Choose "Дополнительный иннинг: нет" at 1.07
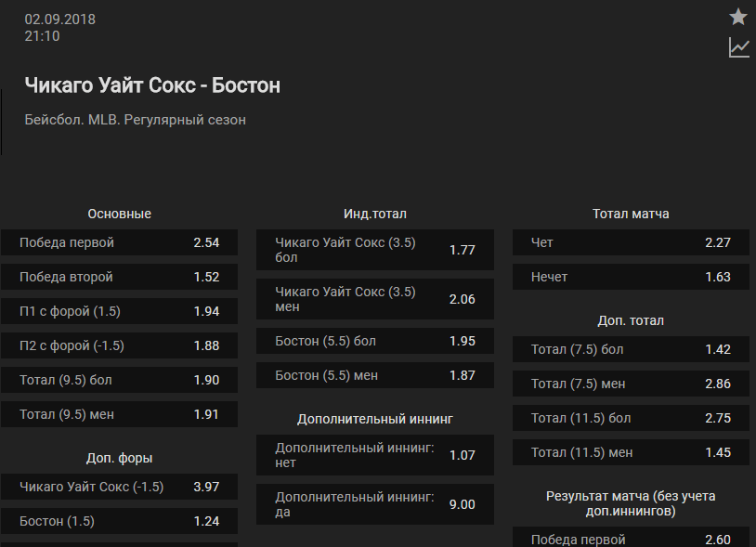Viewport: 756px width, 547px height. [375, 455]
